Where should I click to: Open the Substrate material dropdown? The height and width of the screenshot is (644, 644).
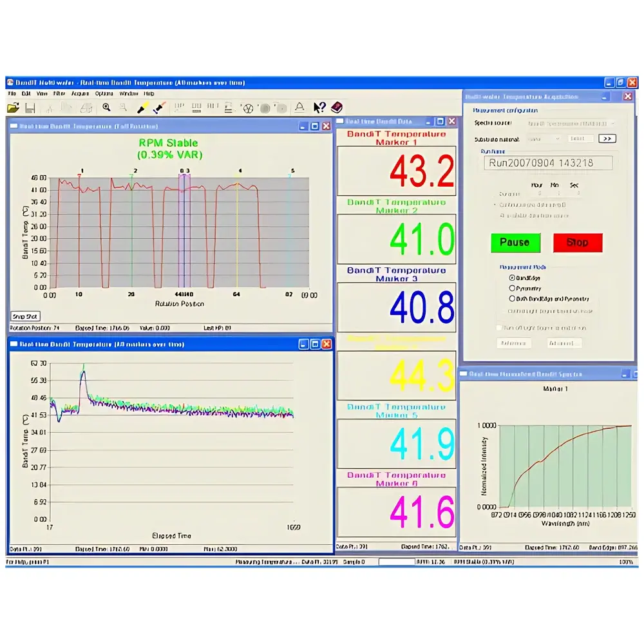click(x=544, y=139)
